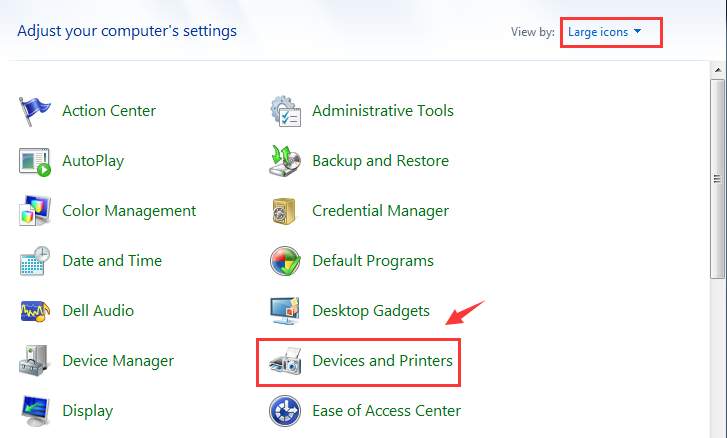This screenshot has height=438, width=727.
Task: Click the Desktop Gadgets icon
Action: tap(285, 311)
